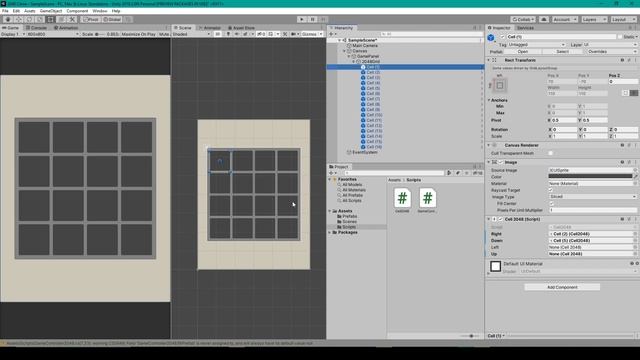Viewport: 640px width, 360px height.
Task: Adjust the Game view Scale slider
Action: click(100, 34)
